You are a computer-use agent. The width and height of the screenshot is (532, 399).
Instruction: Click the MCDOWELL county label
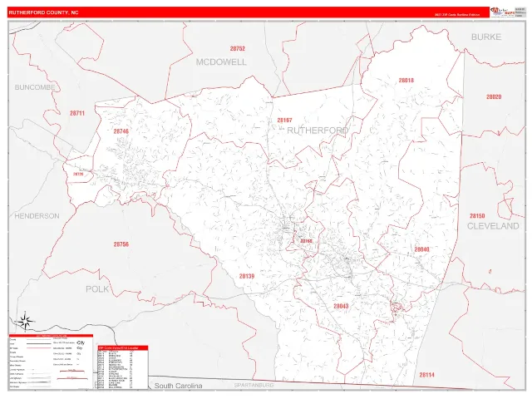(221, 62)
